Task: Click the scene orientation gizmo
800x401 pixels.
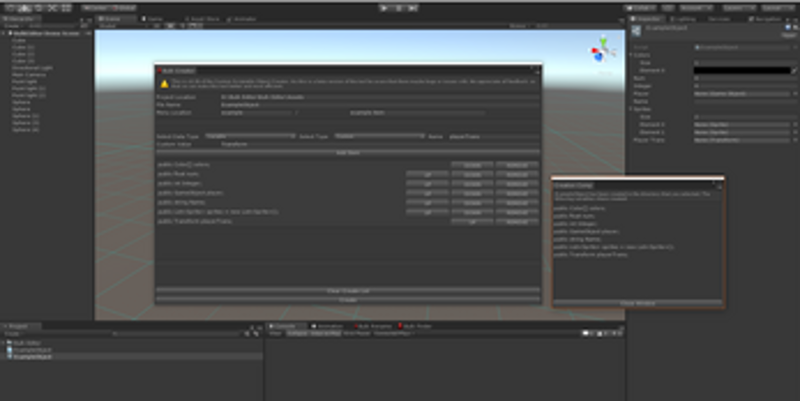Action: coord(603,51)
